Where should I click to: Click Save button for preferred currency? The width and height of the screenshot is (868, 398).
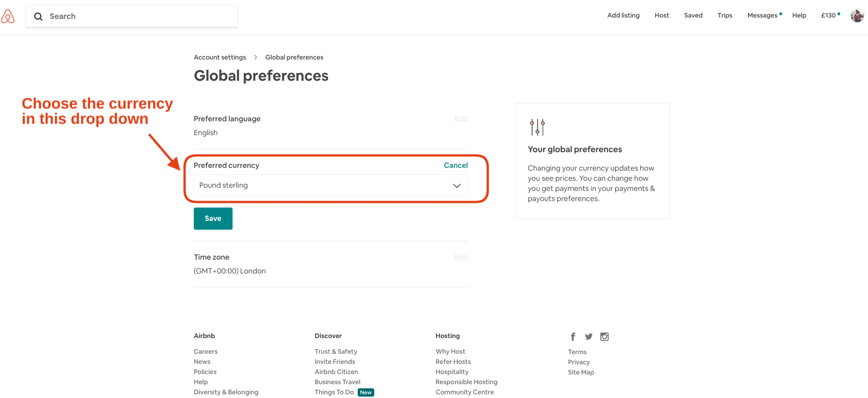(213, 219)
